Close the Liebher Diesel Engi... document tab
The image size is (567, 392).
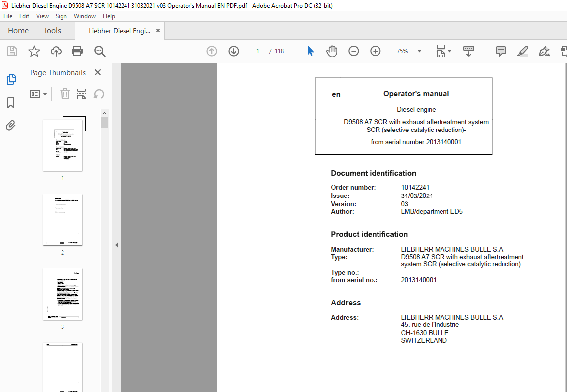click(158, 31)
